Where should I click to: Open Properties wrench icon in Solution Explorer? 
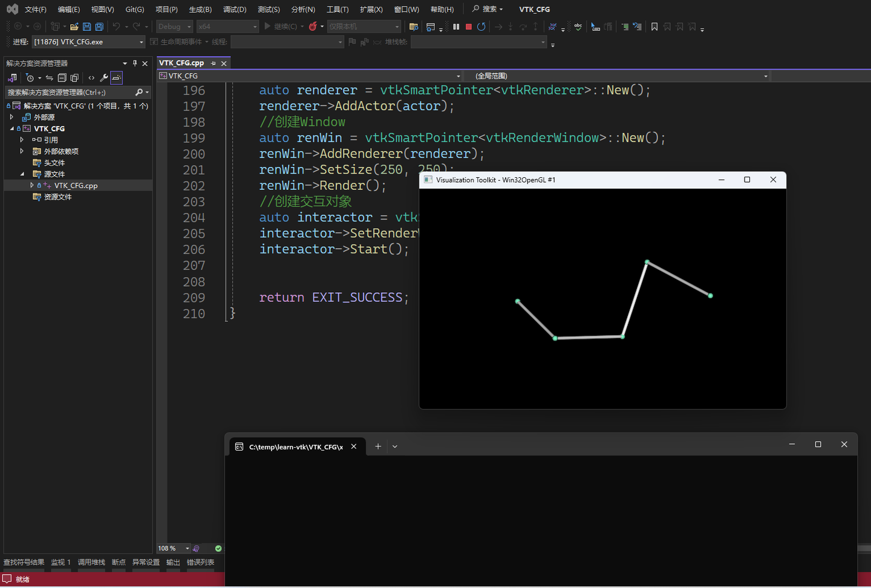point(104,77)
